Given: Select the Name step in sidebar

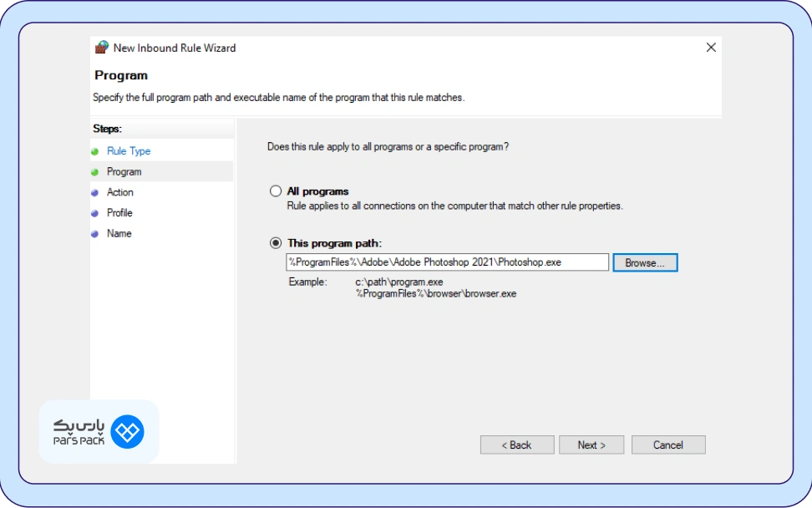Looking at the screenshot, I should coord(119,234).
